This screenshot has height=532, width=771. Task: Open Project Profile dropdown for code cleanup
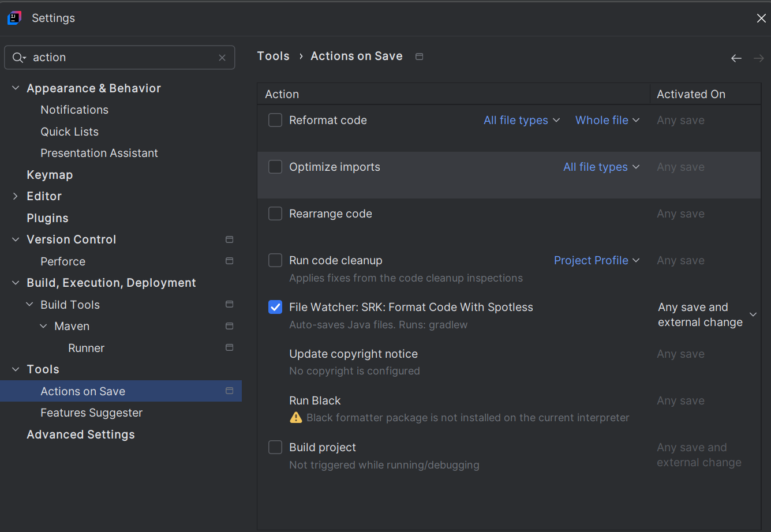(x=596, y=260)
